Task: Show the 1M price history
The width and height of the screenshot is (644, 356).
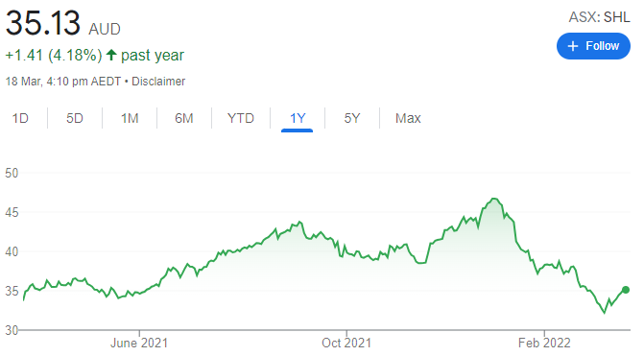Action: click(130, 118)
